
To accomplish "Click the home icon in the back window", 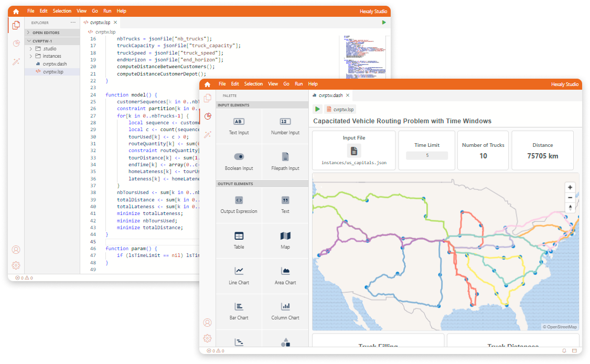I will tap(16, 12).
